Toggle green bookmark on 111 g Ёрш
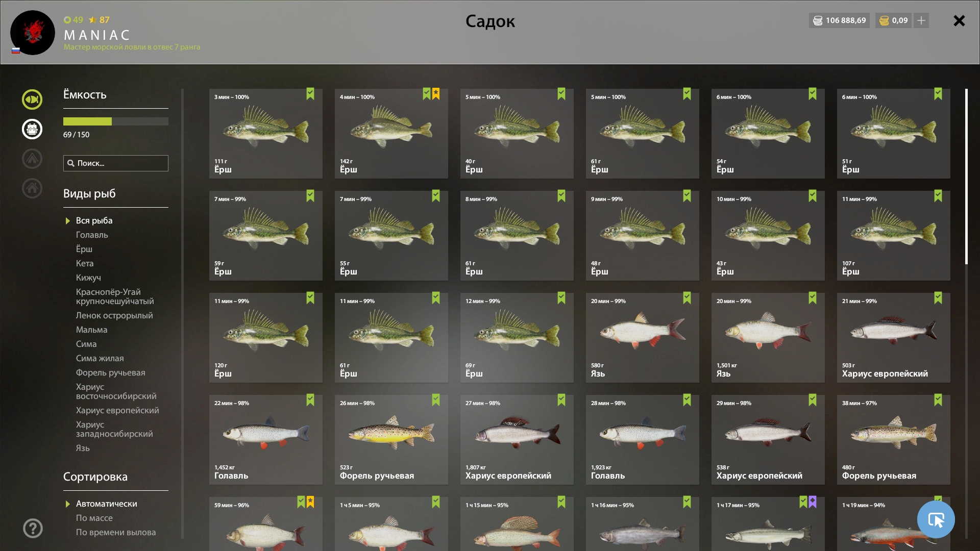Screen dimensions: 980x551 pyautogui.click(x=310, y=94)
